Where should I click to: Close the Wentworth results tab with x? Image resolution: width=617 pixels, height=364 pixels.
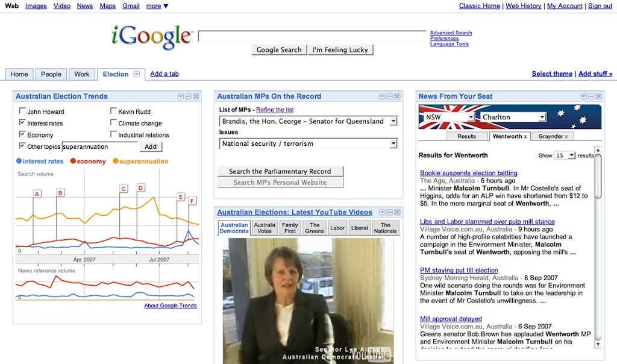point(525,137)
